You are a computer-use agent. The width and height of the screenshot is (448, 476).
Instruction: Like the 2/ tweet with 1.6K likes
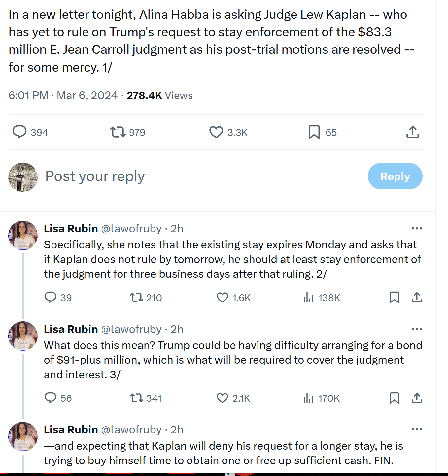[222, 298]
